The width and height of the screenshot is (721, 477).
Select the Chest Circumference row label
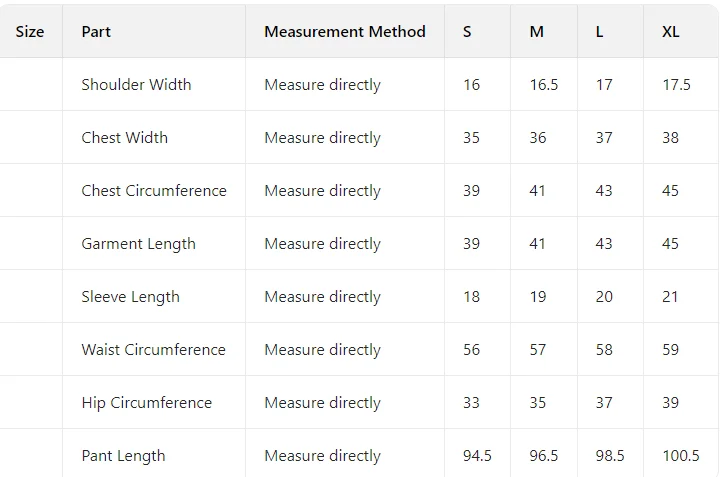coord(154,191)
